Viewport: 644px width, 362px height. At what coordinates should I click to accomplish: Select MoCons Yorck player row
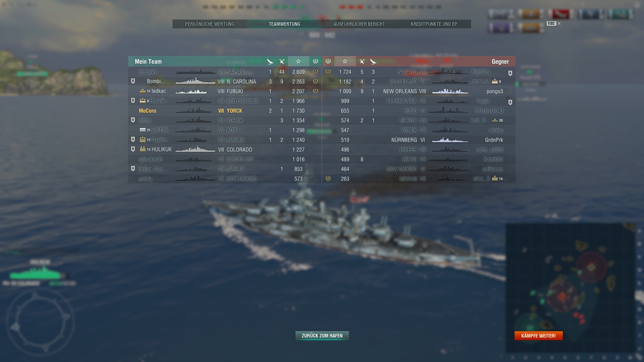pos(225,111)
